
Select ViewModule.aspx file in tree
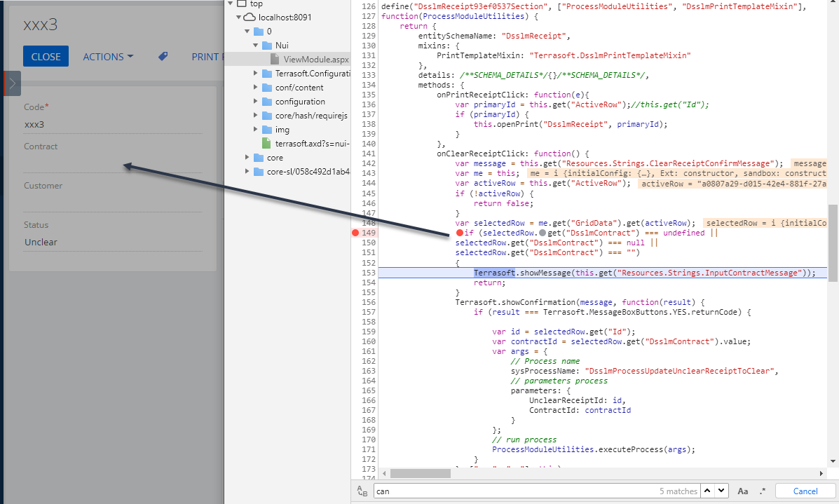click(x=315, y=60)
